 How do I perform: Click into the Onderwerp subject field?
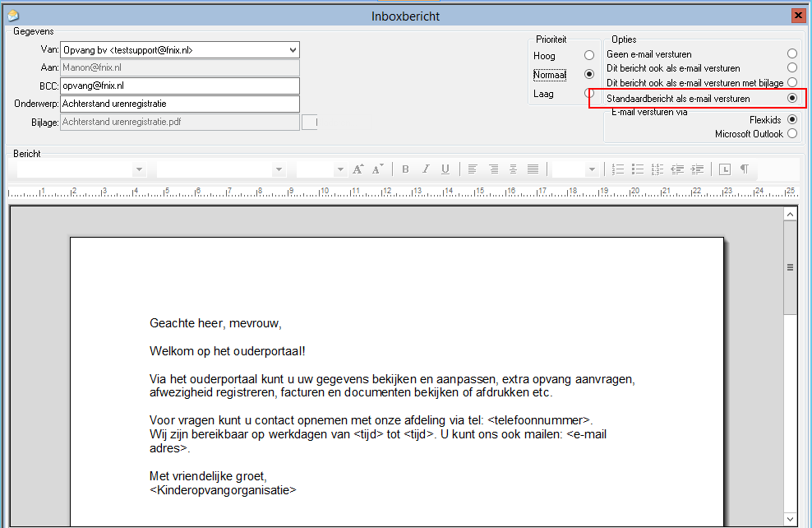tap(179, 104)
